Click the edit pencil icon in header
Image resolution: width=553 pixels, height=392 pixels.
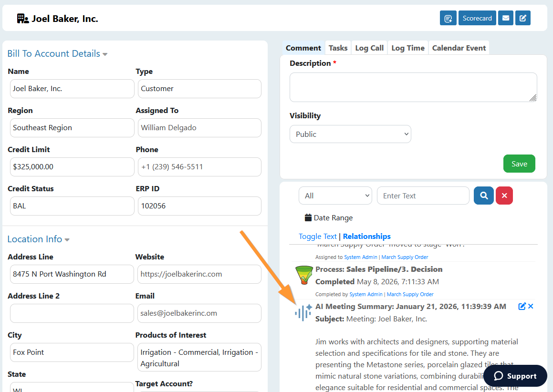pyautogui.click(x=522, y=18)
